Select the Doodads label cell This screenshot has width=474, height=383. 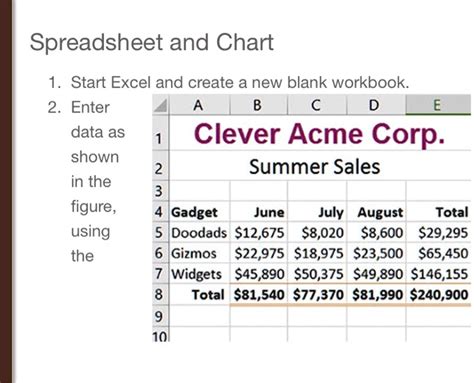pos(199,233)
